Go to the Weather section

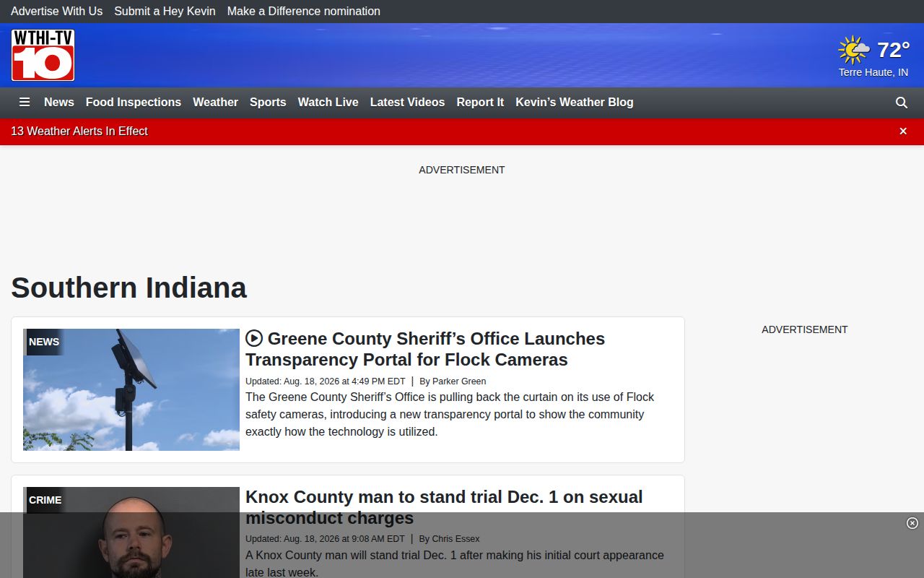click(x=215, y=103)
